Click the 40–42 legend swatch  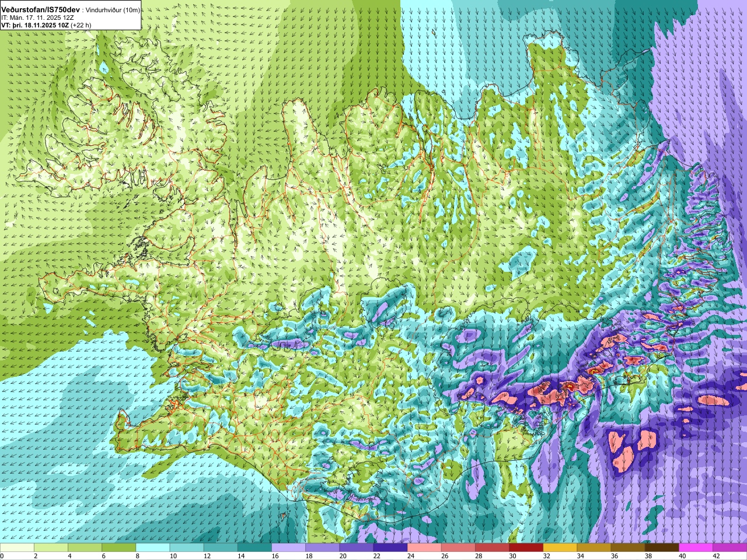[696, 548]
